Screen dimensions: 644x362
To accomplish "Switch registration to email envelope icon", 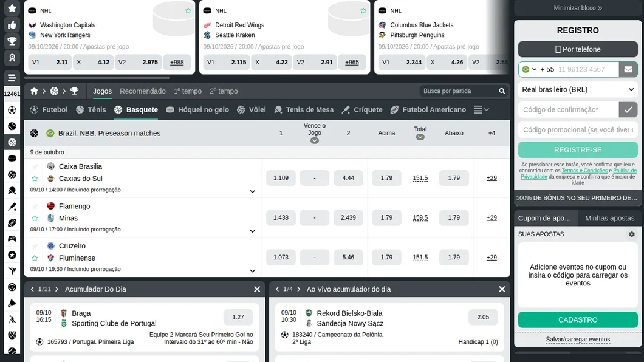I will coord(628,69).
